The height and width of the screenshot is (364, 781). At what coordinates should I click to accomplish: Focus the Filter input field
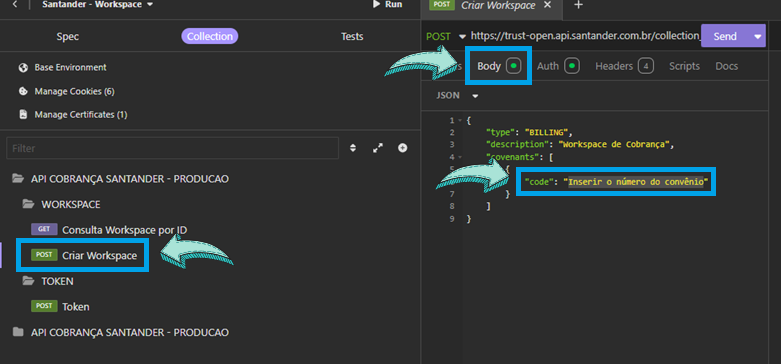click(172, 148)
